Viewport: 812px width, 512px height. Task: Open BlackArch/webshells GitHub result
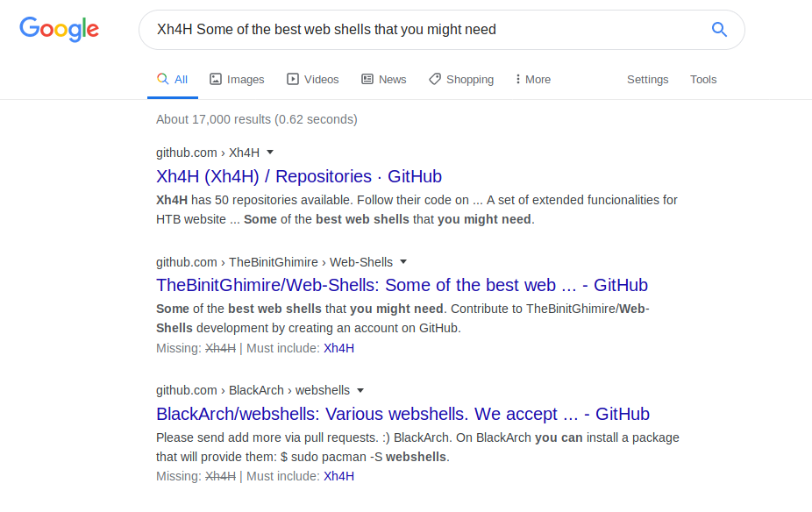coord(402,414)
